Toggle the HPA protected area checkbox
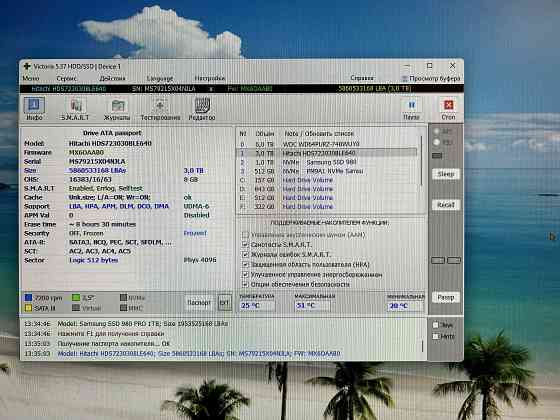The image size is (560, 420). click(245, 265)
